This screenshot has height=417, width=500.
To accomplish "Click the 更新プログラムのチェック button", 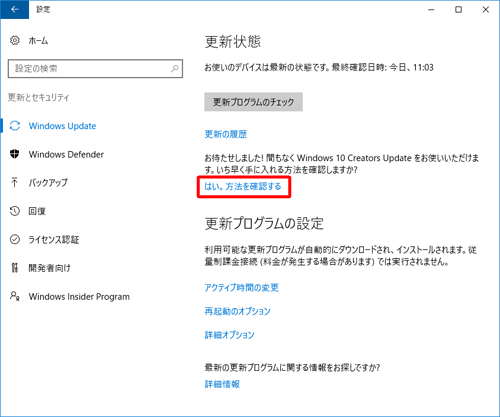I will 253,102.
